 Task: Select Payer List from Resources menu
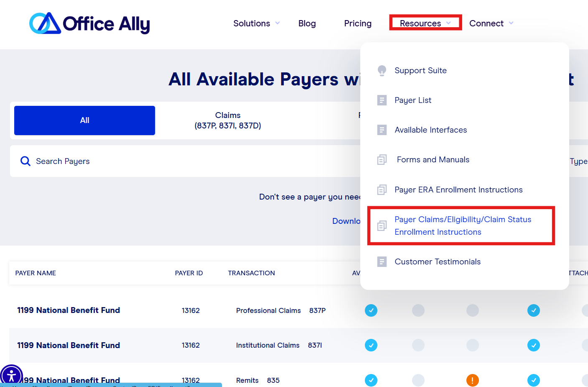click(x=413, y=100)
